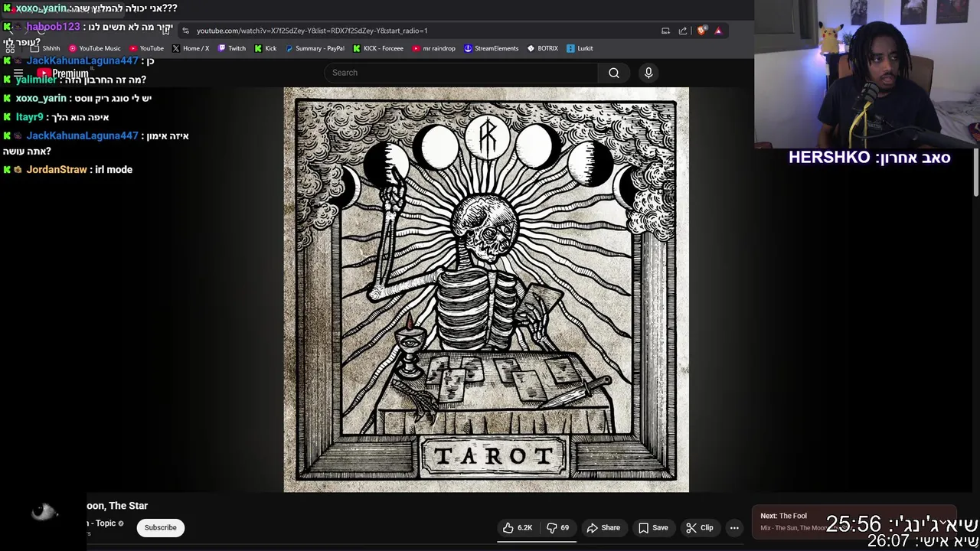Open the YouTube Music bookmark
The height and width of the screenshot is (551, 980).
95,48
